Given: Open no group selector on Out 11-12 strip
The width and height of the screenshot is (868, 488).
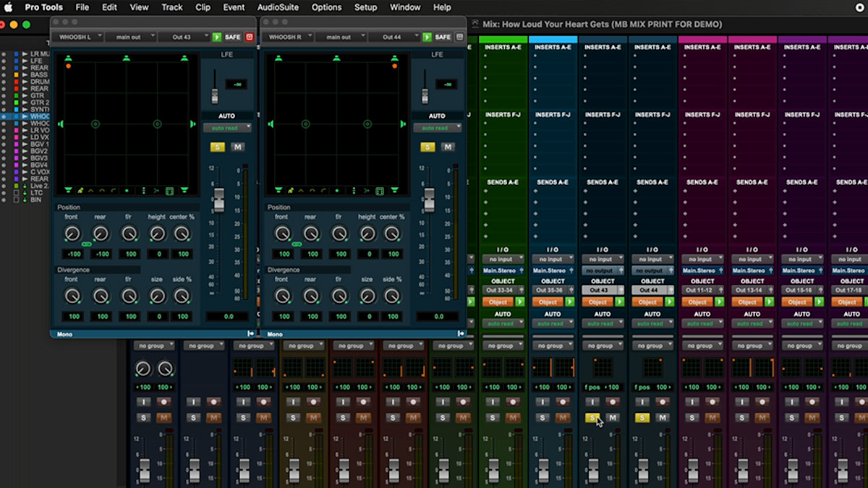Looking at the screenshot, I should [702, 346].
